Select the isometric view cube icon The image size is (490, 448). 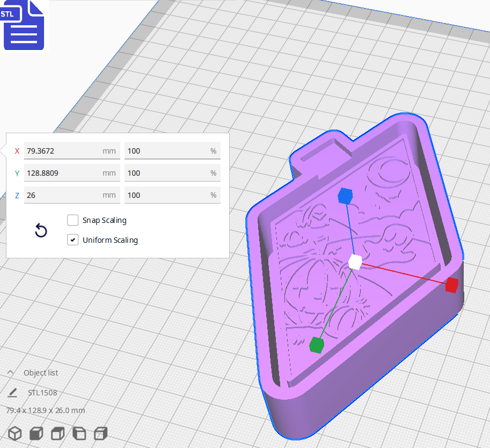coord(14,433)
